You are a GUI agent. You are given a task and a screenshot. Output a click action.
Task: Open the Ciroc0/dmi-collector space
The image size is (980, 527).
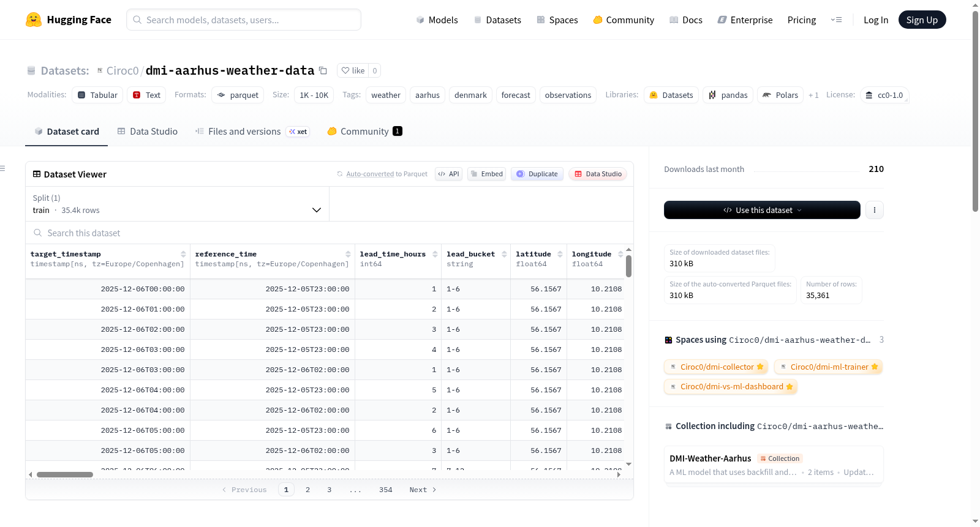click(716, 367)
